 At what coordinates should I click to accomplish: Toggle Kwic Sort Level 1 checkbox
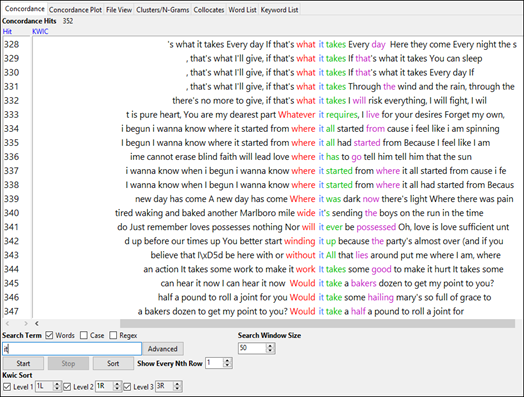7,387
